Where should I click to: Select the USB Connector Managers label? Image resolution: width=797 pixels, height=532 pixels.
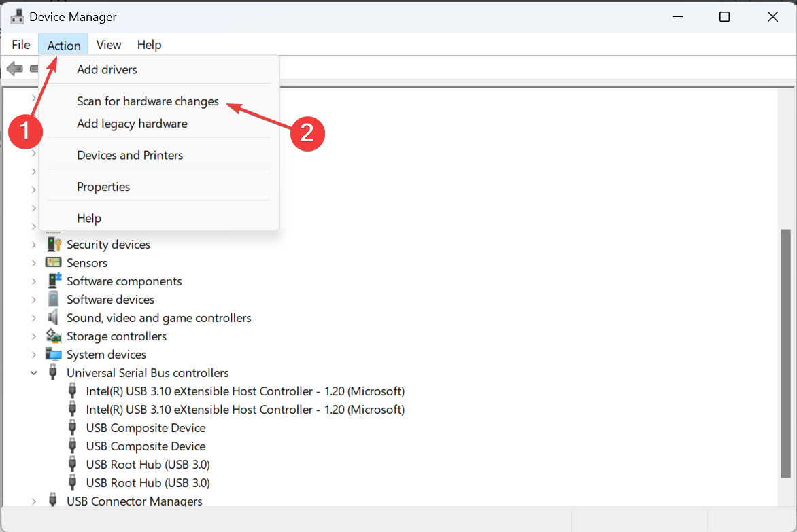(x=134, y=501)
